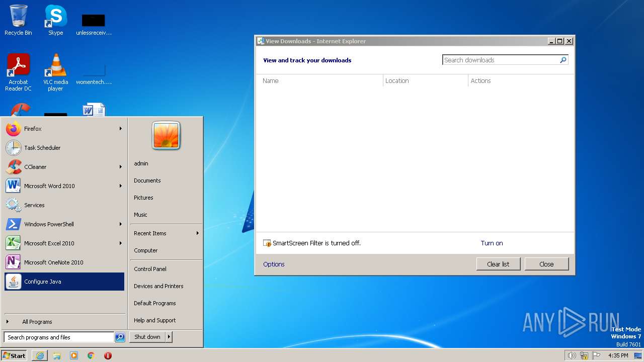Click the search magnifier button in Start menu

coord(120,337)
